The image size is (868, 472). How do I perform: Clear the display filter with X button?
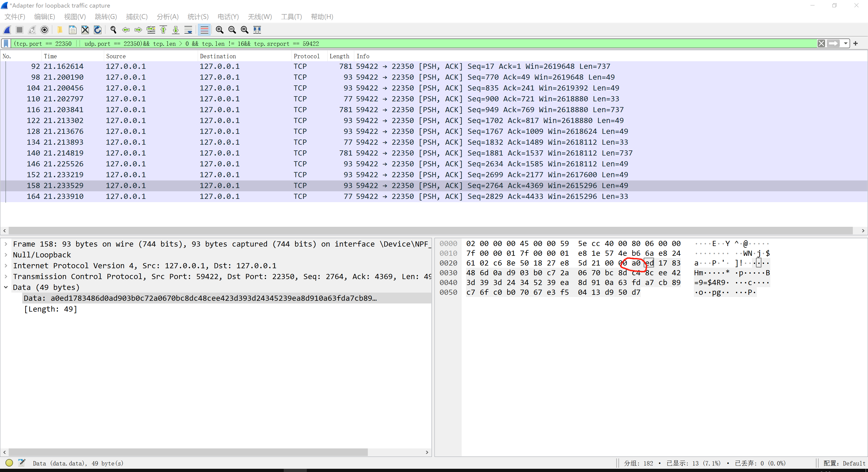(x=821, y=43)
